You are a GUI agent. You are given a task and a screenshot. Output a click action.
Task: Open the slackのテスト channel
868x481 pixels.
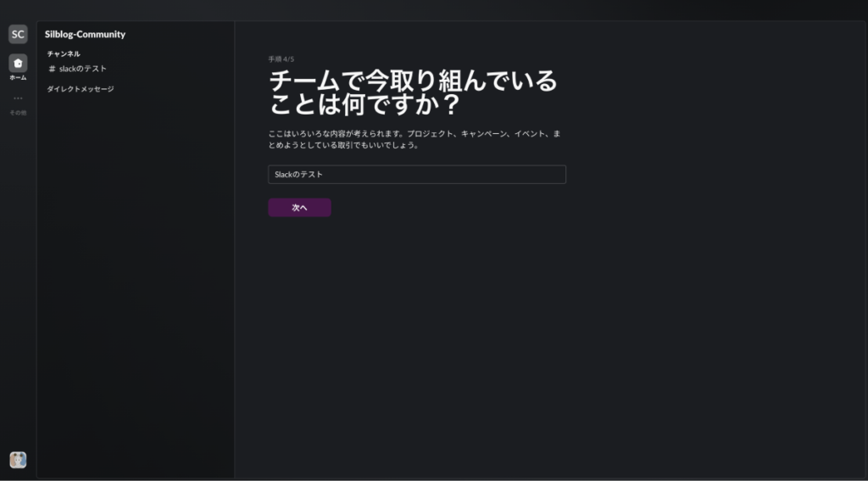(x=82, y=69)
